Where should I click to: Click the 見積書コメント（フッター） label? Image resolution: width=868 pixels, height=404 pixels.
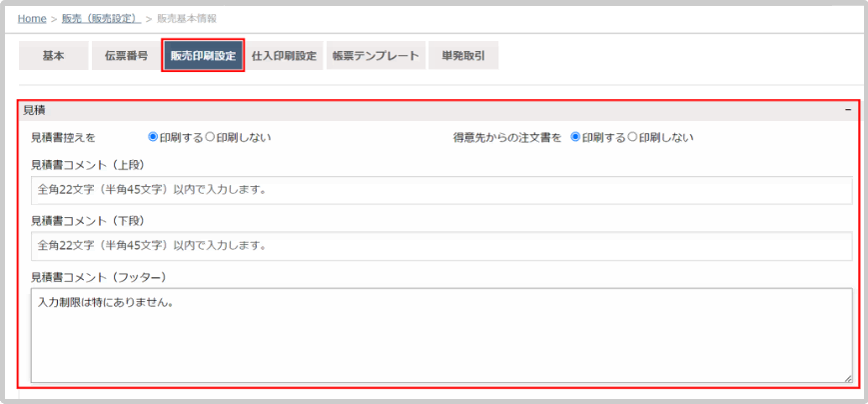[98, 276]
